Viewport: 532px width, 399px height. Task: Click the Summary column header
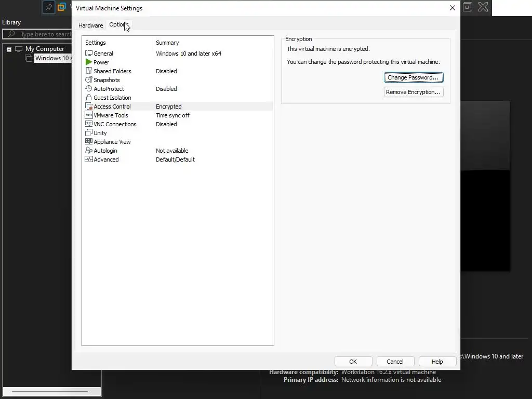pyautogui.click(x=167, y=43)
